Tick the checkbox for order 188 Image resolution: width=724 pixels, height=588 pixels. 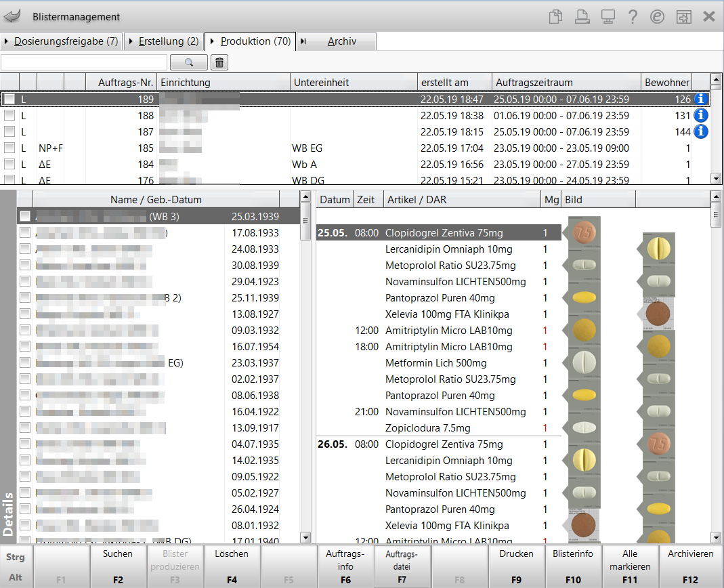point(9,115)
